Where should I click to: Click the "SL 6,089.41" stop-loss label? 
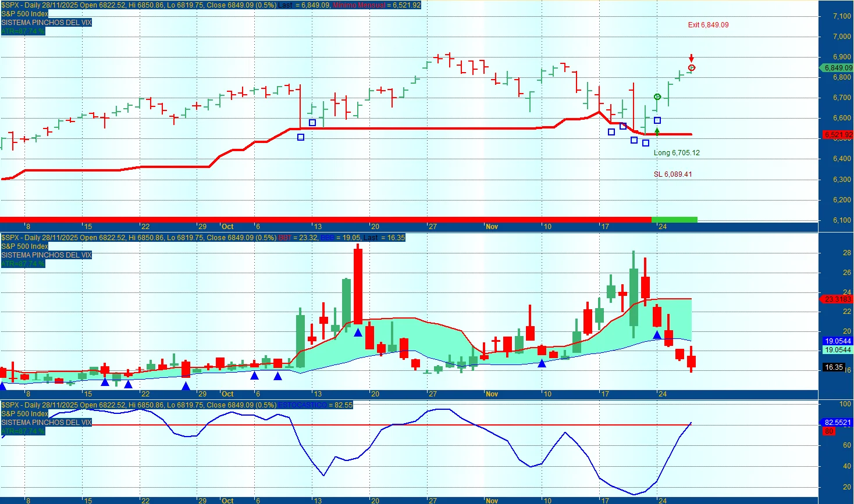672,174
